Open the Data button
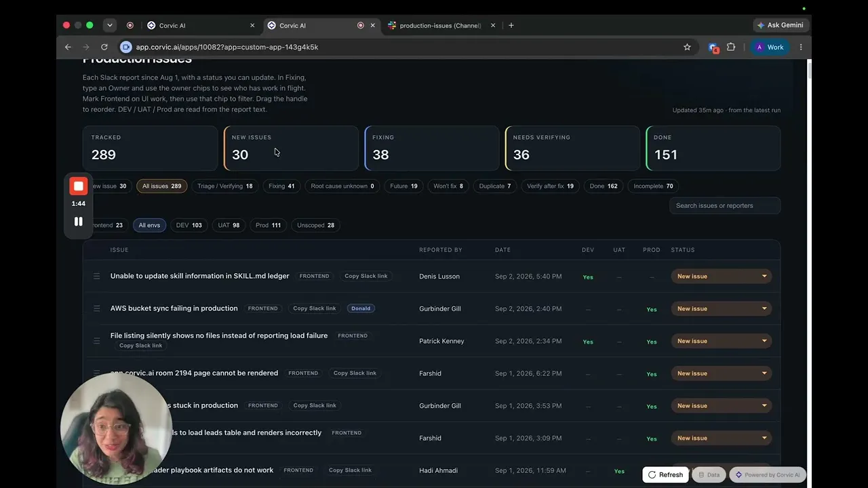 click(x=709, y=475)
